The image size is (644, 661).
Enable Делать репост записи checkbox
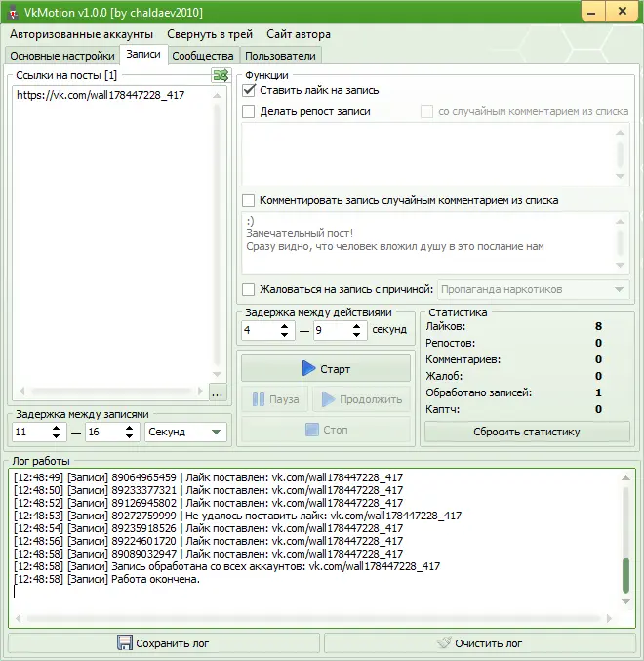click(249, 112)
